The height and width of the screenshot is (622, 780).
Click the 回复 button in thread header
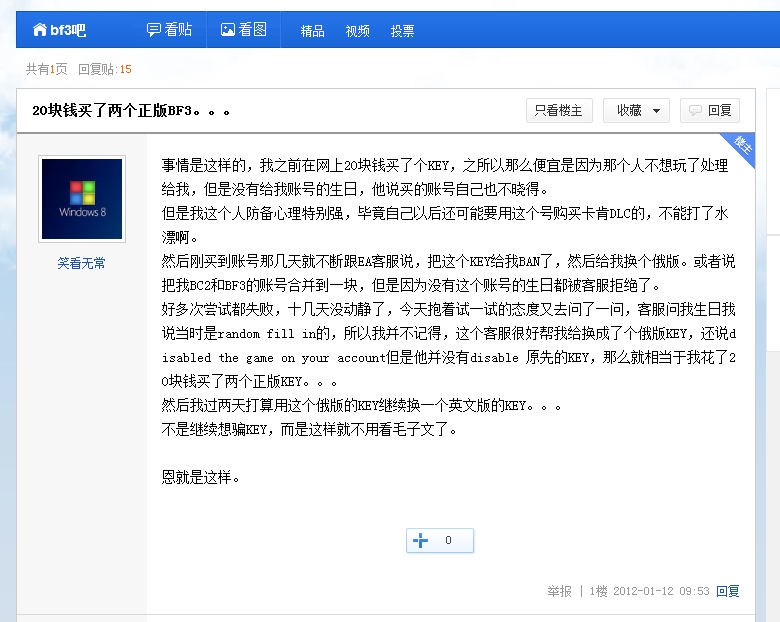point(710,110)
